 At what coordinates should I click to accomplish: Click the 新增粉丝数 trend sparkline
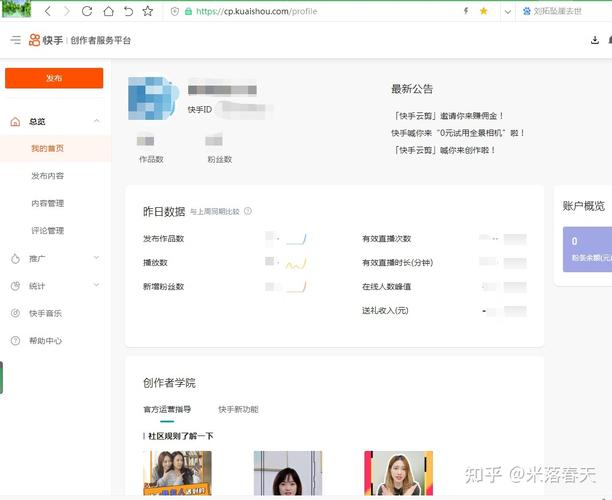(296, 287)
